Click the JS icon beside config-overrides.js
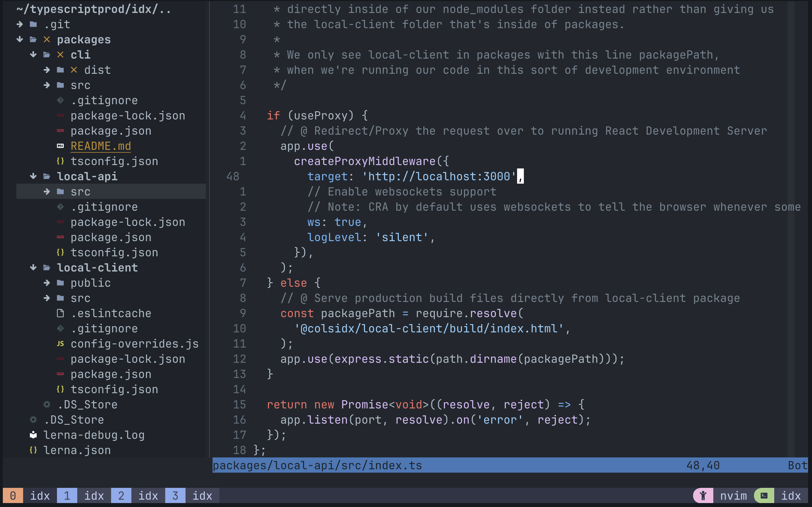 click(60, 344)
